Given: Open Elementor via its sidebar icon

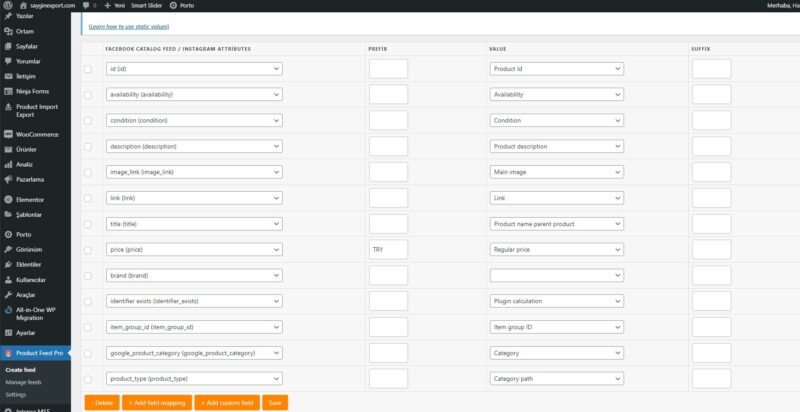Looking at the screenshot, I should [8, 199].
